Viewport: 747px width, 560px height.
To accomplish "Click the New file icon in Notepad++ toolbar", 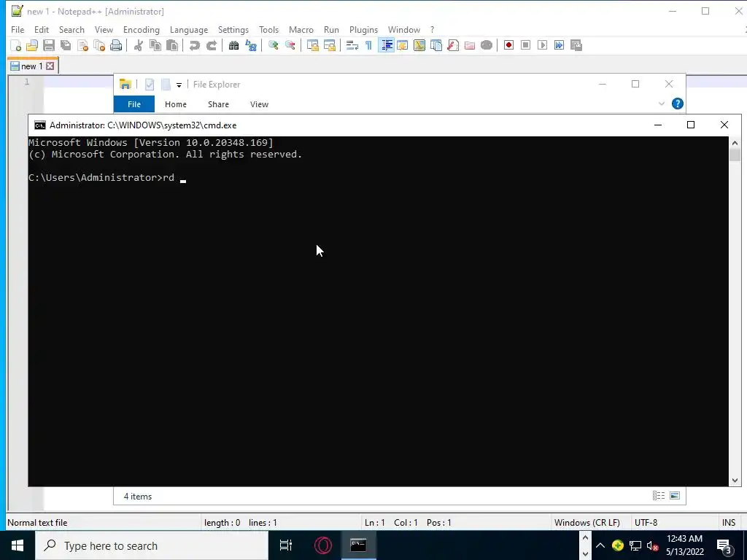I will (x=16, y=45).
